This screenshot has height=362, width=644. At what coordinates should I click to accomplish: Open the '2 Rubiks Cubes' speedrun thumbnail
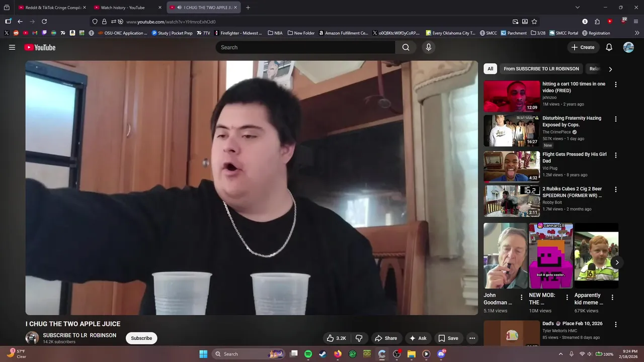pos(512,201)
